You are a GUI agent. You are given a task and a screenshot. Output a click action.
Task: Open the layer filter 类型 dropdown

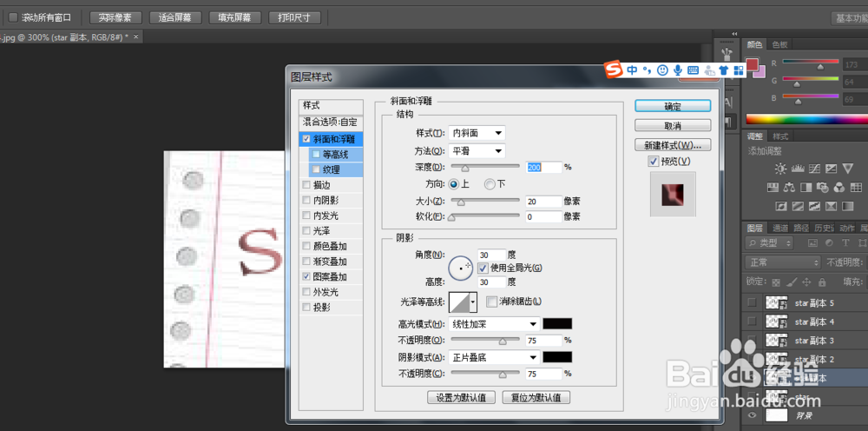click(769, 242)
